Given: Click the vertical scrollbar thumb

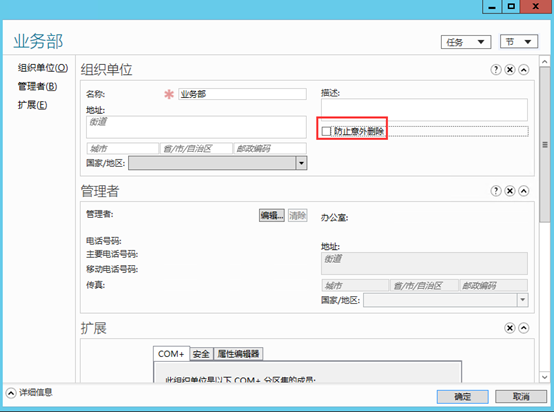Looking at the screenshot, I should [x=544, y=145].
